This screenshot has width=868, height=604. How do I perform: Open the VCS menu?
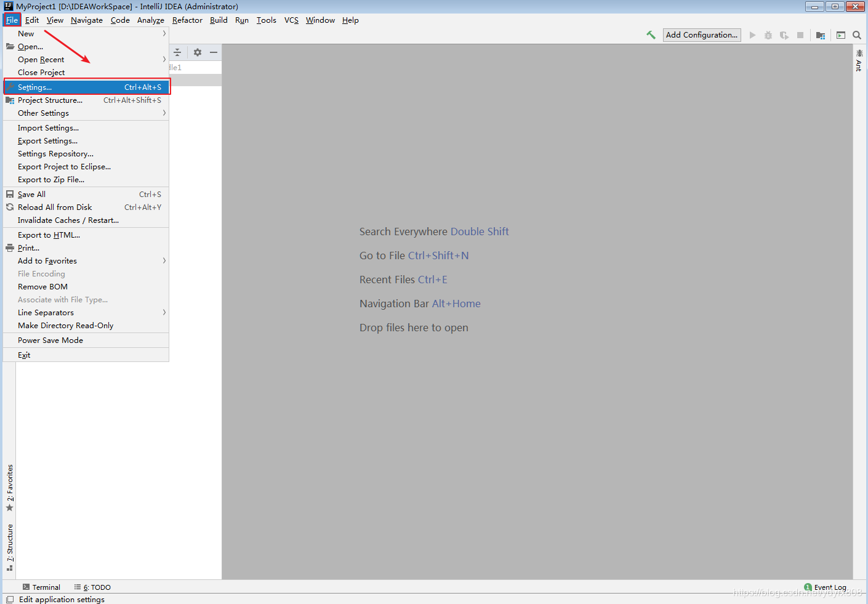[291, 20]
